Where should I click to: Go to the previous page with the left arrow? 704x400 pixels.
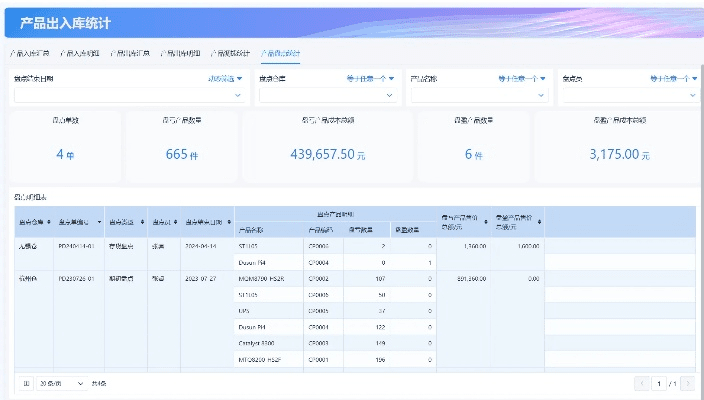[642, 383]
